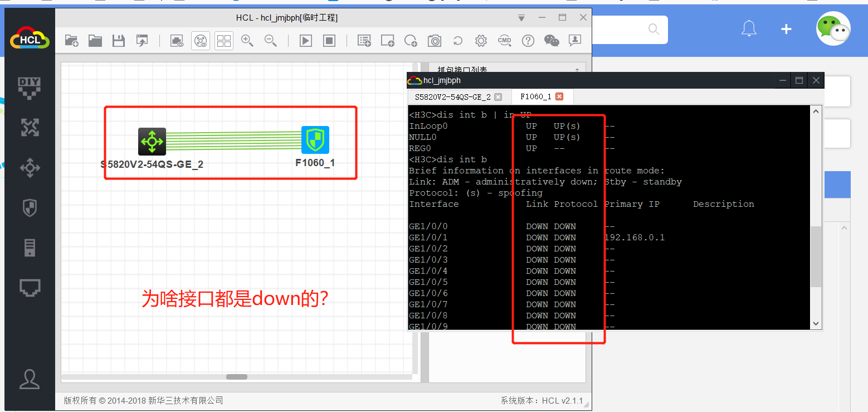Select the firewall device category in sidebar
This screenshot has height=412, width=868.
coord(30,209)
